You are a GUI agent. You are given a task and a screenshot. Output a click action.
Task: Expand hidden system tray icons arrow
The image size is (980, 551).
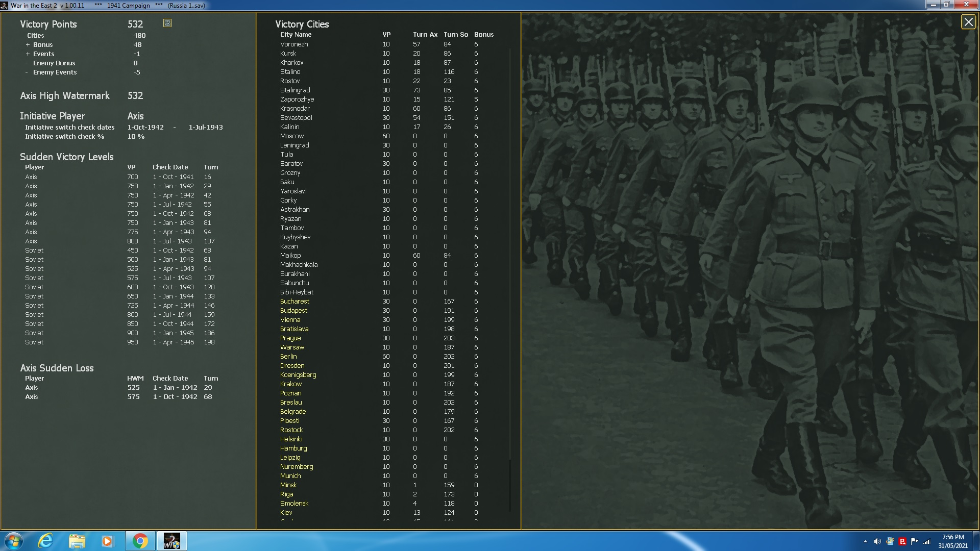click(x=865, y=541)
